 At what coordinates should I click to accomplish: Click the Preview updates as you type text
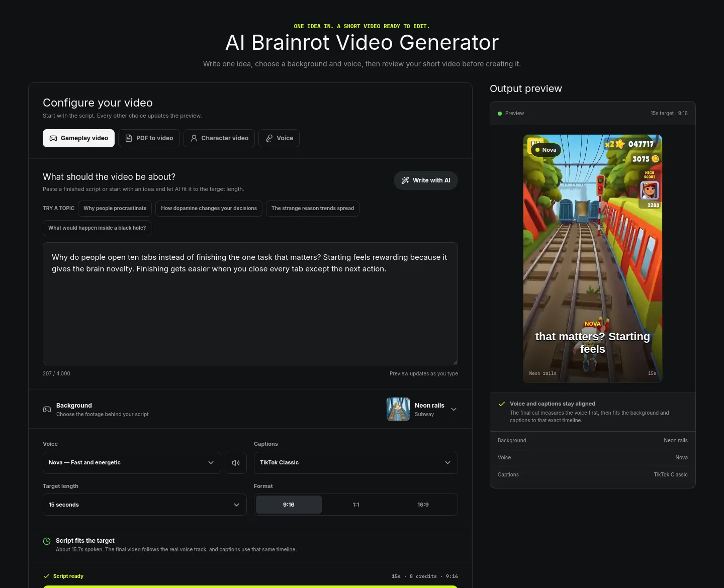(424, 373)
